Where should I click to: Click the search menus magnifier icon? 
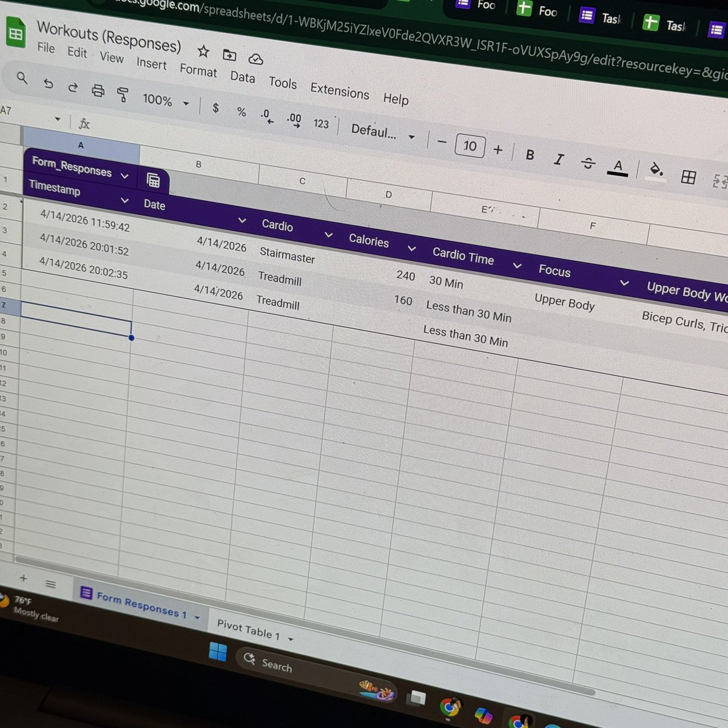(x=22, y=78)
